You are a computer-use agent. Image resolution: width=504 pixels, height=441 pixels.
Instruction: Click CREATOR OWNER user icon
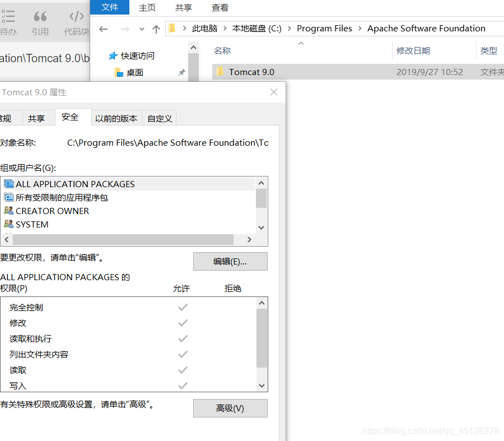[9, 211]
